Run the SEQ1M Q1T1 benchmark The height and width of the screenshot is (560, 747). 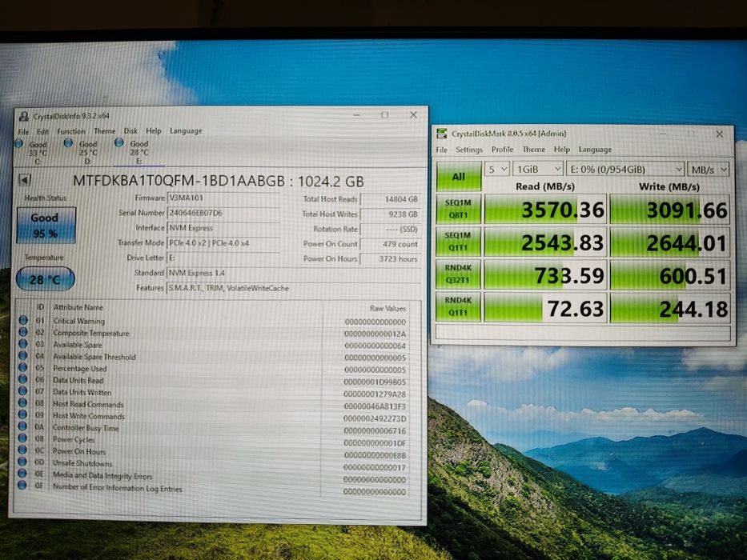(x=458, y=242)
